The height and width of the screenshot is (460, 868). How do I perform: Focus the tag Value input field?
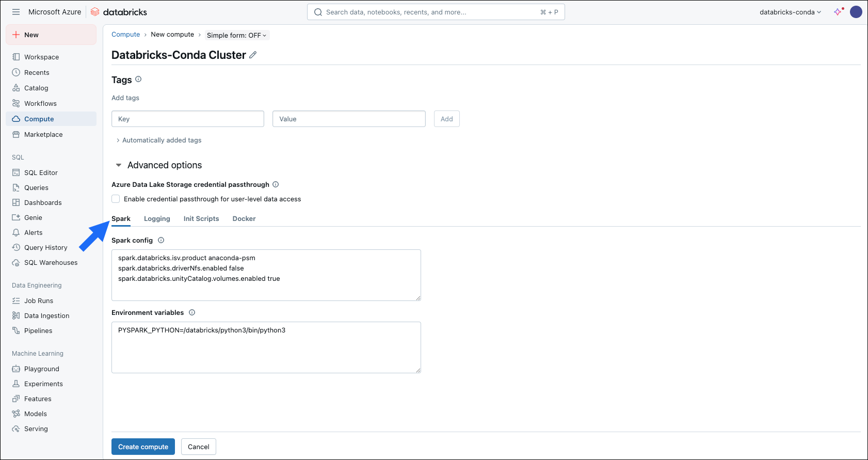point(349,119)
